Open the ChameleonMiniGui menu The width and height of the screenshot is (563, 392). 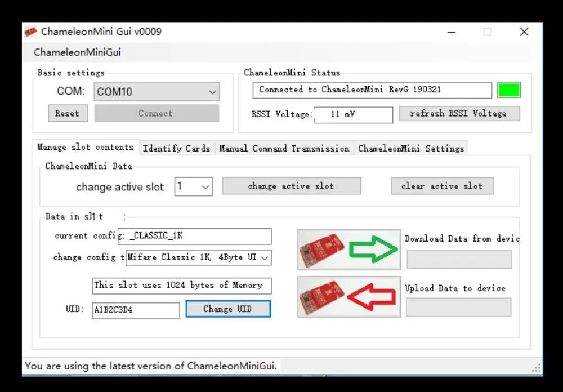[77, 52]
